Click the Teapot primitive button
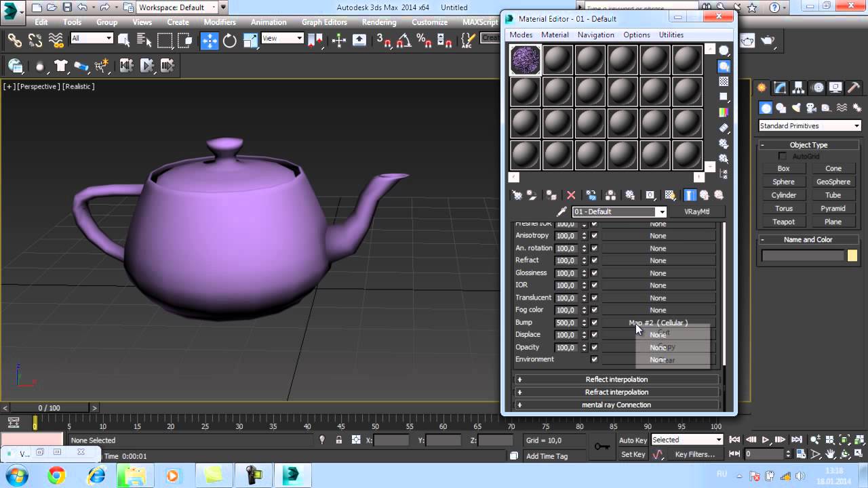The height and width of the screenshot is (488, 868). (783, 222)
